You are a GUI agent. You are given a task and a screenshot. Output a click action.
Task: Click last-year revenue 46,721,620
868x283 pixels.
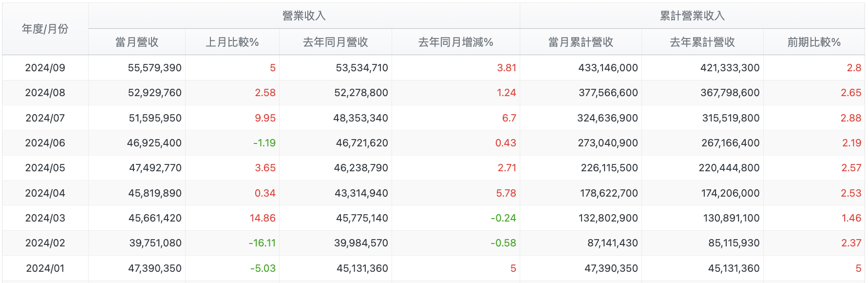pyautogui.click(x=362, y=143)
